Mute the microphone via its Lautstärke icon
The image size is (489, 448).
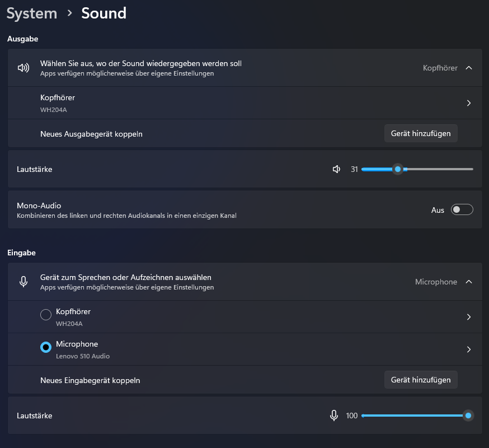334,416
